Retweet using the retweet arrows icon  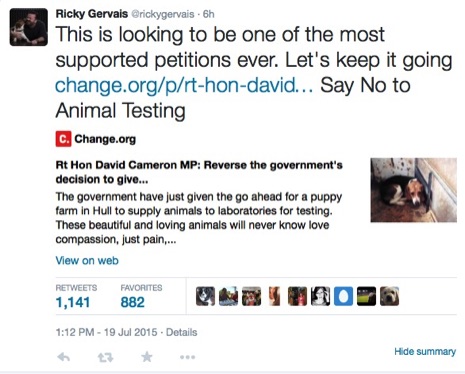click(x=105, y=358)
